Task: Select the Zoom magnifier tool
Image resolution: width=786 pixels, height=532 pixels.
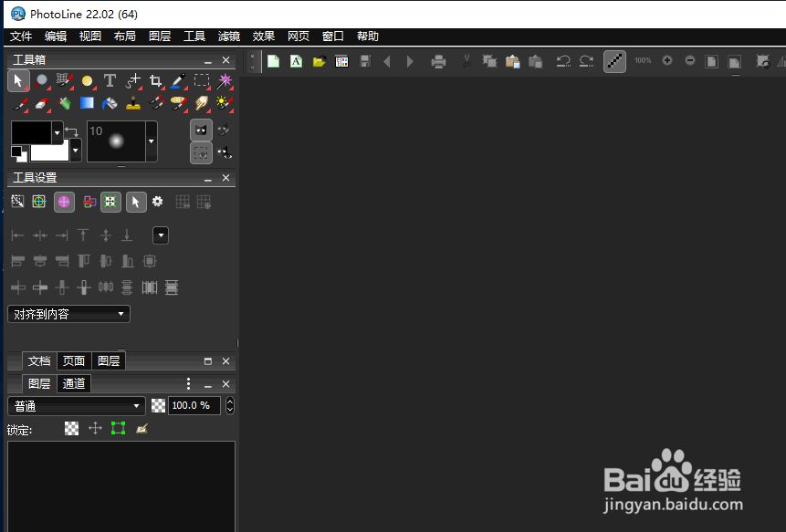Action: [x=41, y=80]
